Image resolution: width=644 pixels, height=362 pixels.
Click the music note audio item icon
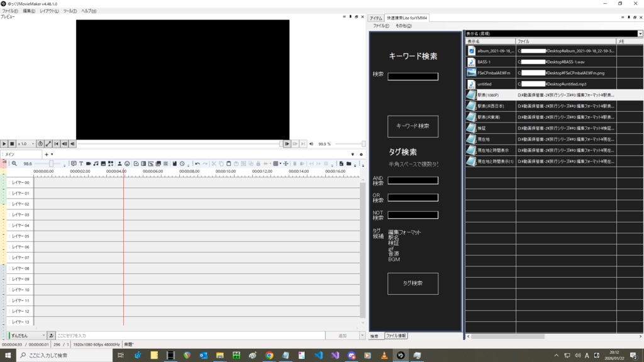click(96, 163)
